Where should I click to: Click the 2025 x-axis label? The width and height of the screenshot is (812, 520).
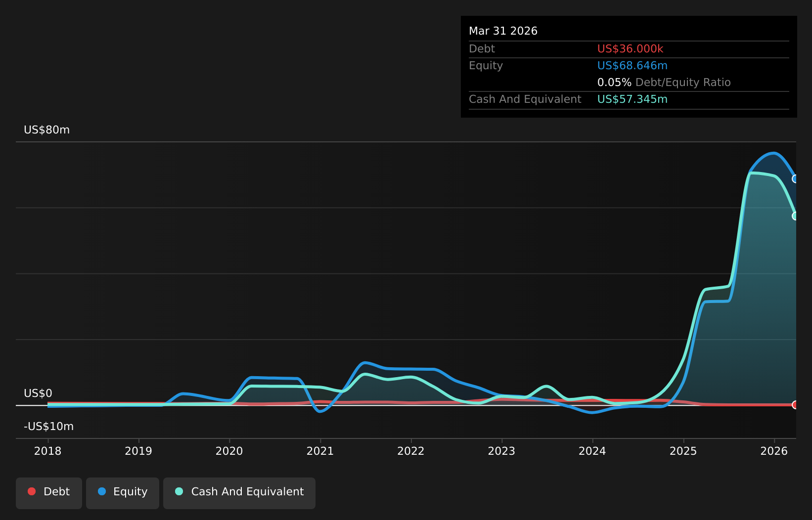683,451
